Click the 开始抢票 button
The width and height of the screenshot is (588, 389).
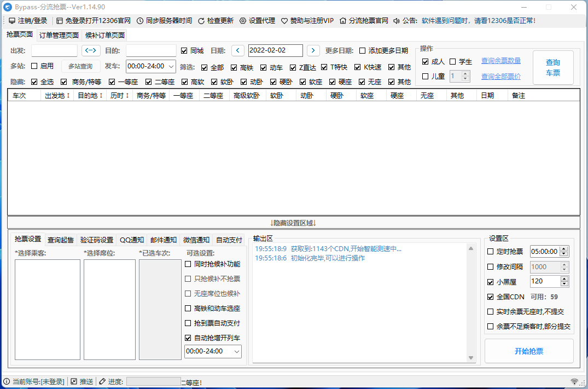[528, 351]
